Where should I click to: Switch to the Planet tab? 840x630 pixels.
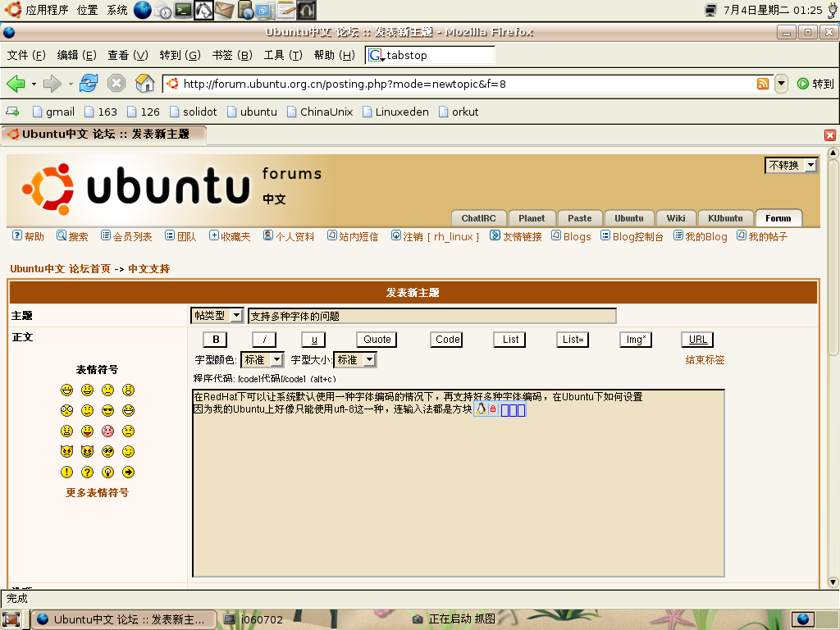tap(532, 218)
